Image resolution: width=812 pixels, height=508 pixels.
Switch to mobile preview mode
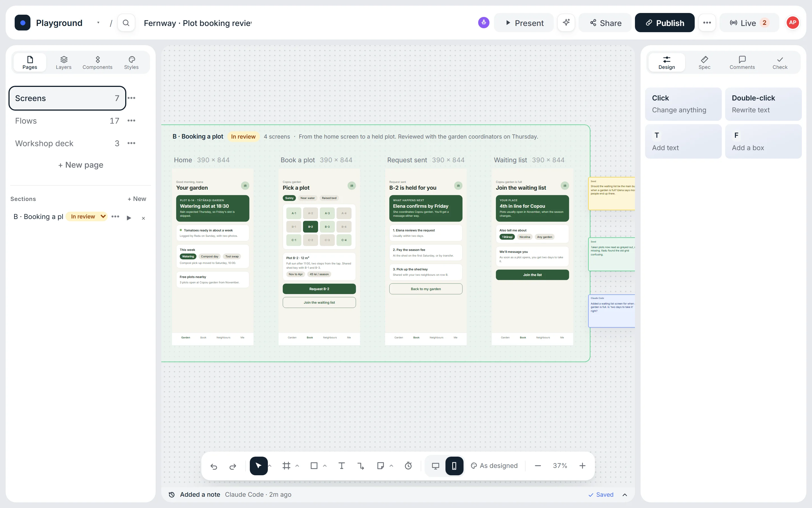pos(454,466)
